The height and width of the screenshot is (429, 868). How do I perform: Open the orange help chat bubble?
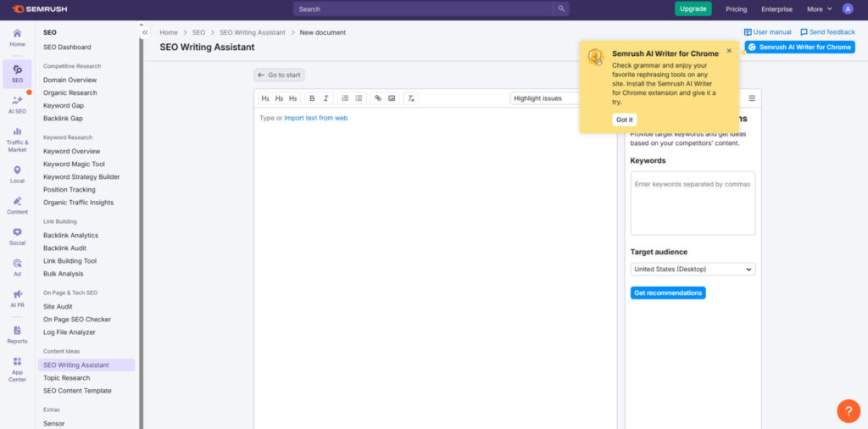click(848, 411)
